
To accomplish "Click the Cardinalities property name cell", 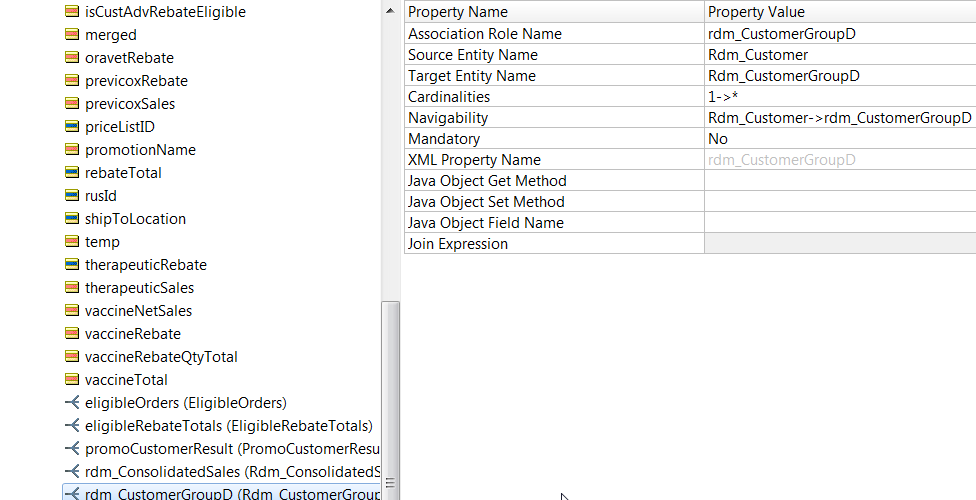I will (554, 97).
